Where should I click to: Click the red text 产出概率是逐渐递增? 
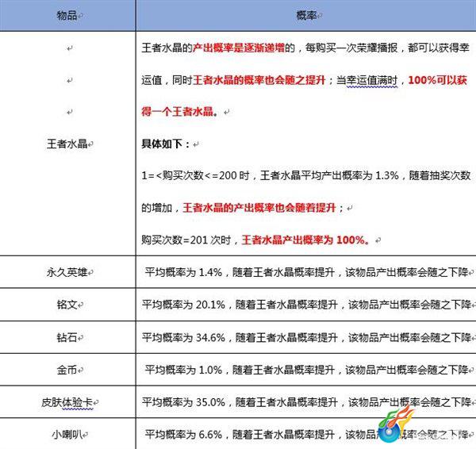pyautogui.click(x=239, y=48)
